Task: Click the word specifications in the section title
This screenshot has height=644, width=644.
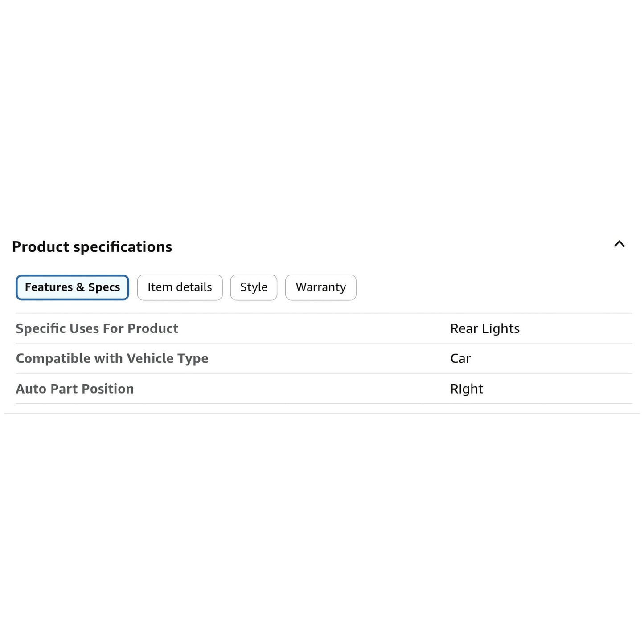Action: (123, 247)
